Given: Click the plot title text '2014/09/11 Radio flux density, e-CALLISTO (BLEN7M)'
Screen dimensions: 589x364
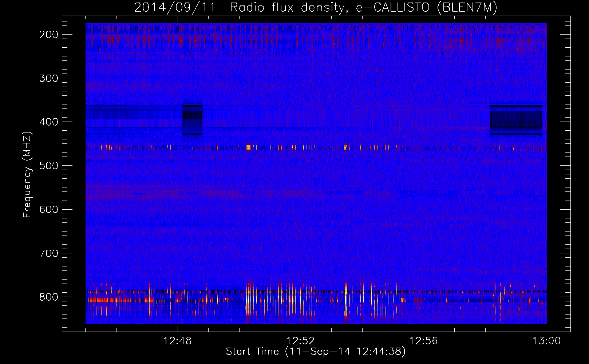Looking at the screenshot, I should pyautogui.click(x=316, y=8).
